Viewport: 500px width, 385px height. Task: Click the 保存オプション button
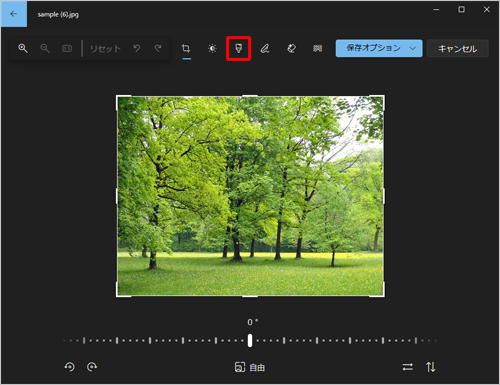coord(379,48)
